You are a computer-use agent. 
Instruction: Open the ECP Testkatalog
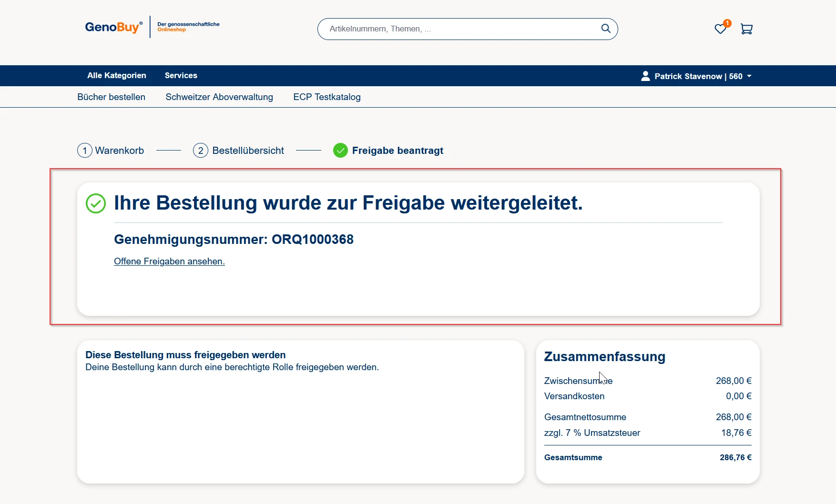[x=327, y=97]
